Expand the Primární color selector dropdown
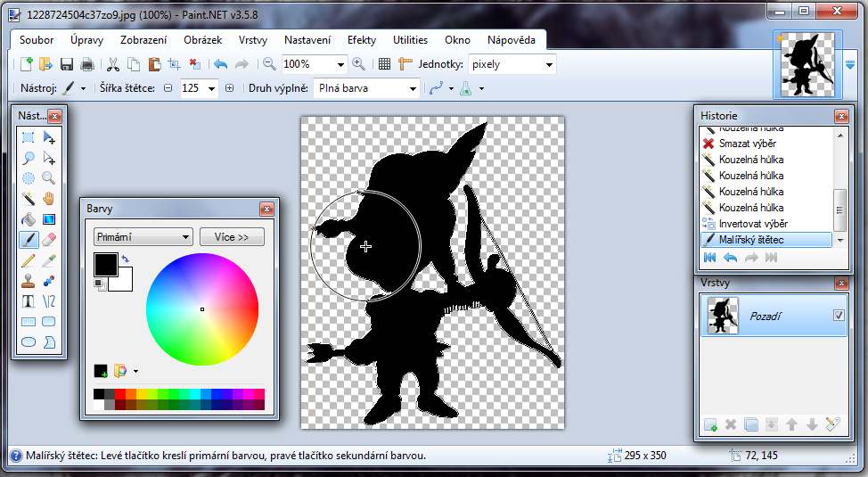This screenshot has width=868, height=477. click(x=143, y=236)
